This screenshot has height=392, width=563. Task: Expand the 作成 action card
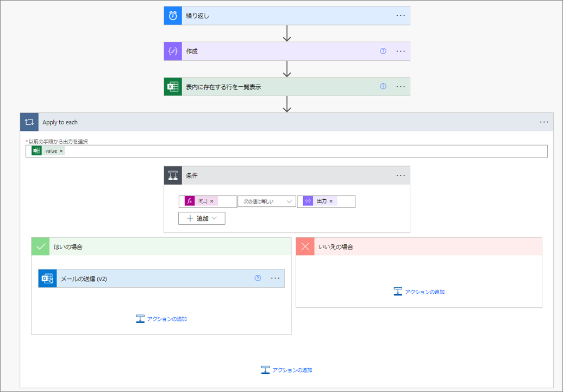pyautogui.click(x=287, y=51)
